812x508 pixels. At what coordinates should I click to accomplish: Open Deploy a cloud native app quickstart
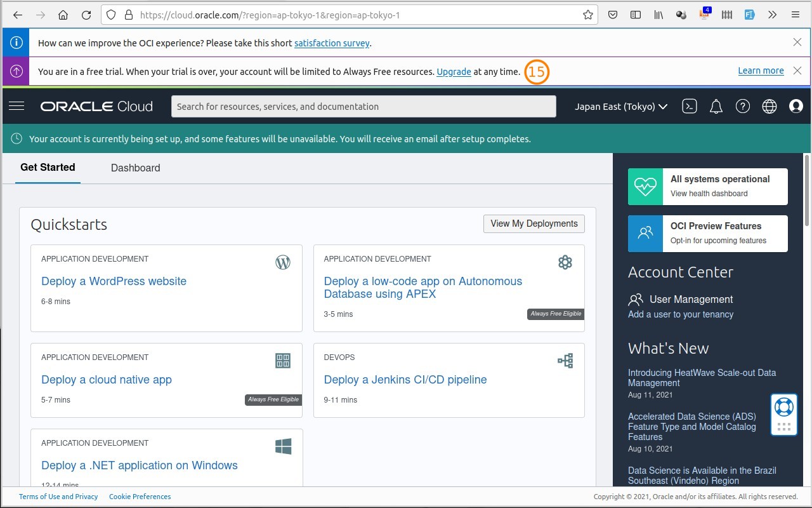coord(107,380)
